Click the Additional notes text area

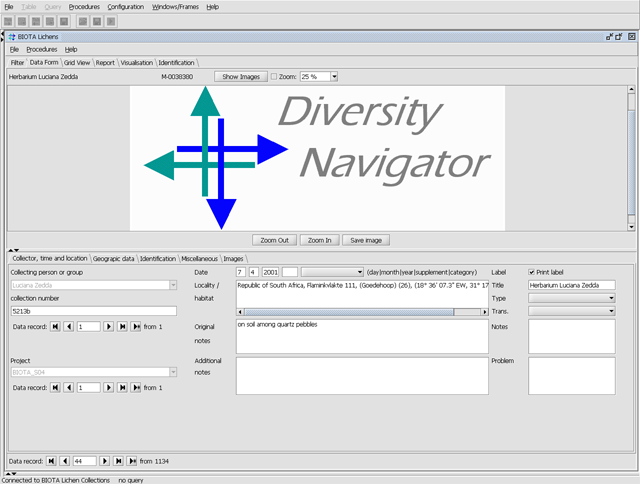[362, 376]
